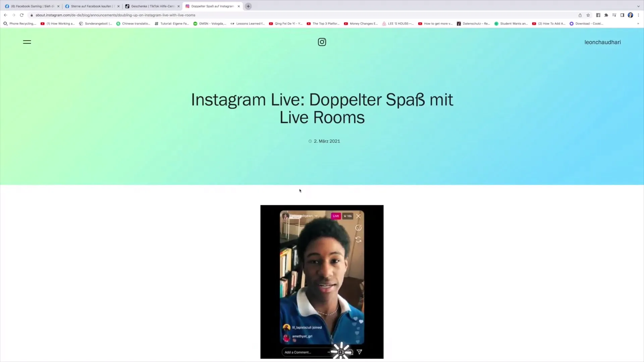644x362 pixels.
Task: Click the Add a Comment field in video
Action: (305, 352)
